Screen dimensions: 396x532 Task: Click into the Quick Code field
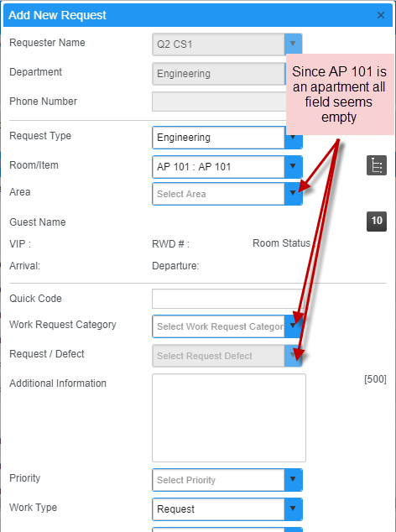click(x=229, y=299)
